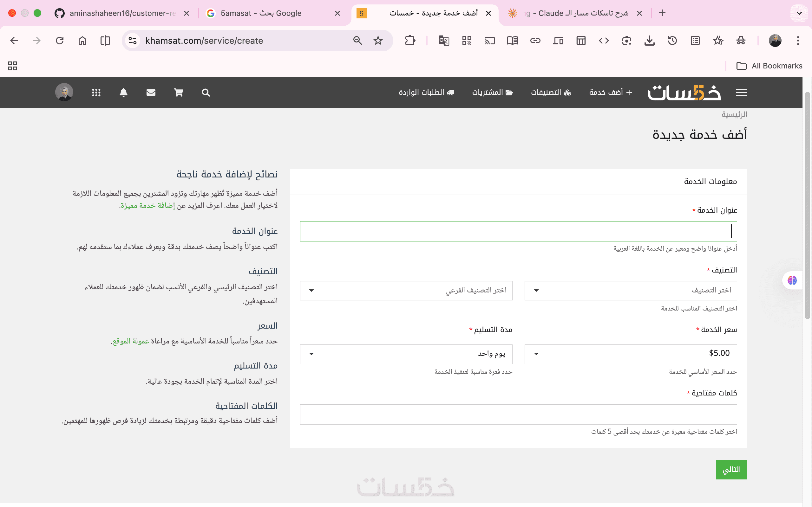
Task: Expand the main category dropdown اختر التصنيف
Action: (x=631, y=290)
